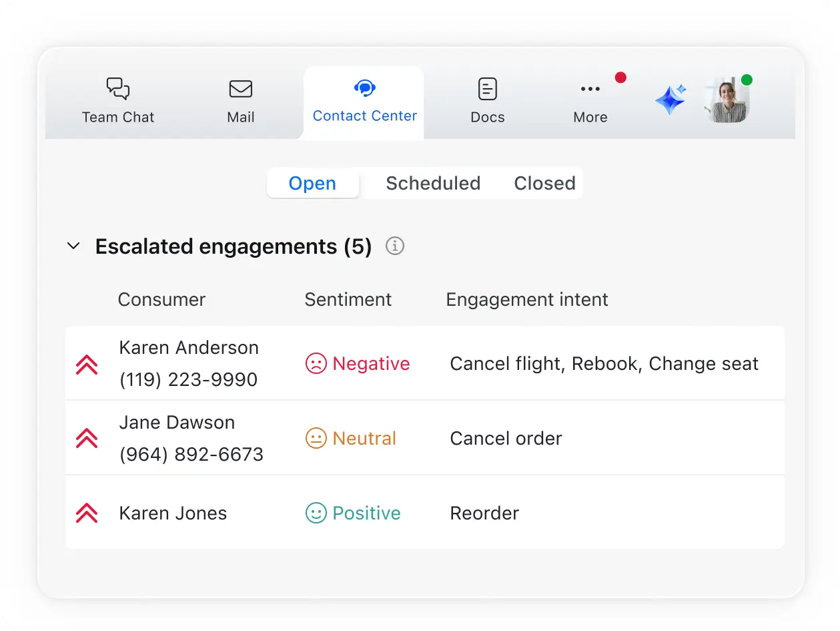Open the user profile avatar picture

point(727,101)
